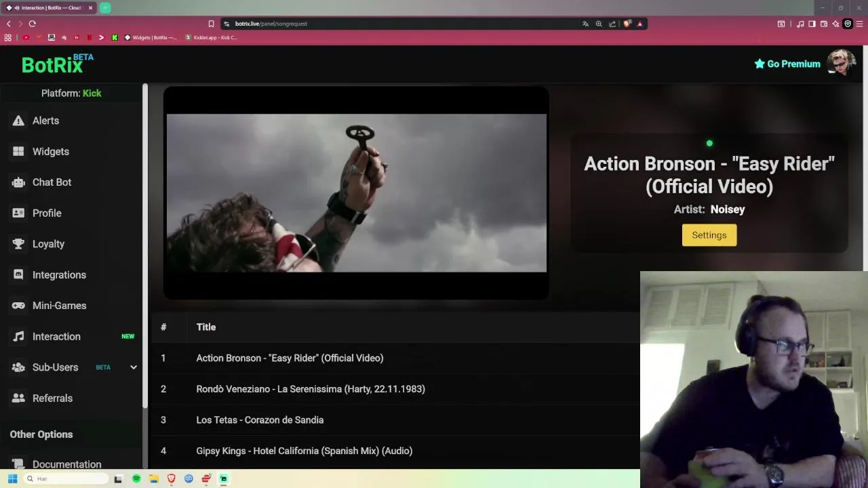Click the # column header

pos(163,327)
